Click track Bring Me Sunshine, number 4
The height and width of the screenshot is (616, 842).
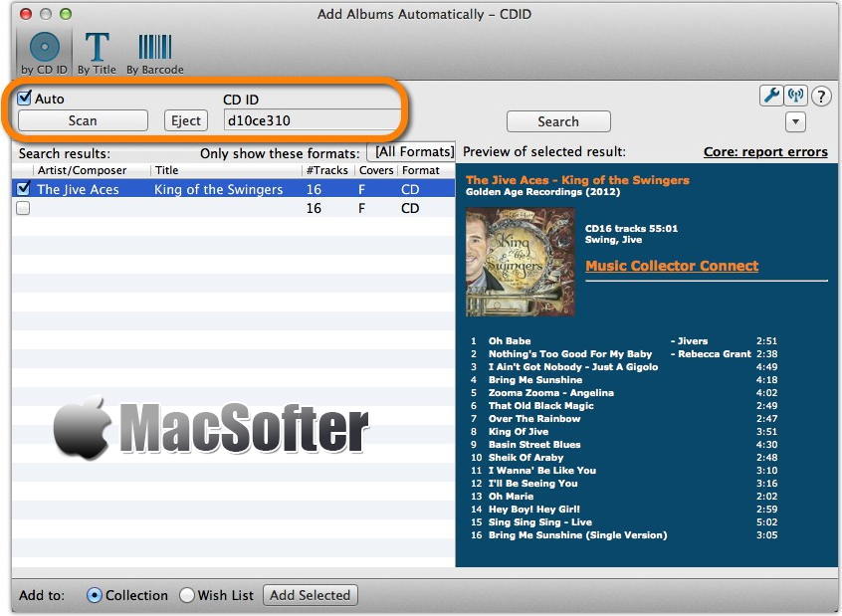(534, 380)
